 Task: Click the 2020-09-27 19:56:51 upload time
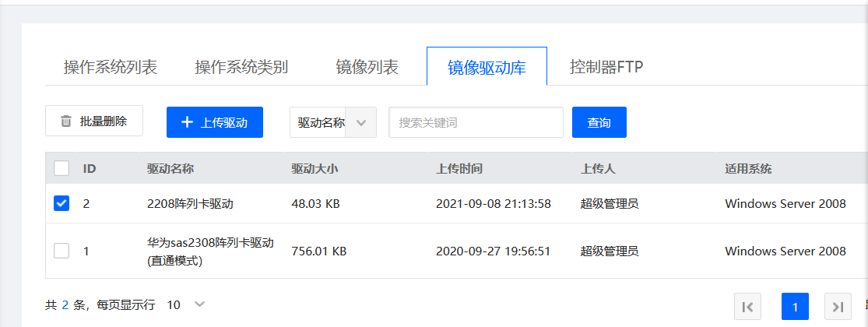pyautogui.click(x=494, y=251)
